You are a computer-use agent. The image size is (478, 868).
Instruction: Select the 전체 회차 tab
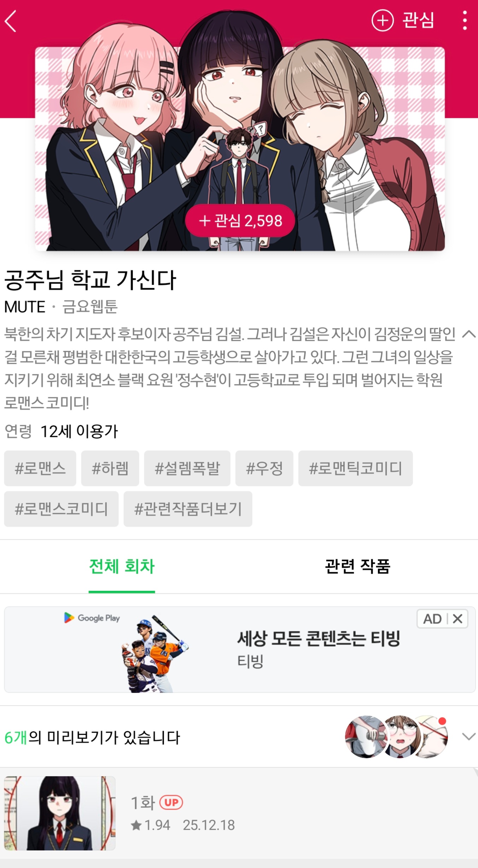[122, 566]
